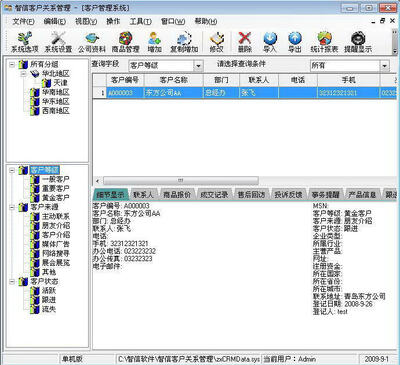Open the 工具(T) menu

point(140,22)
